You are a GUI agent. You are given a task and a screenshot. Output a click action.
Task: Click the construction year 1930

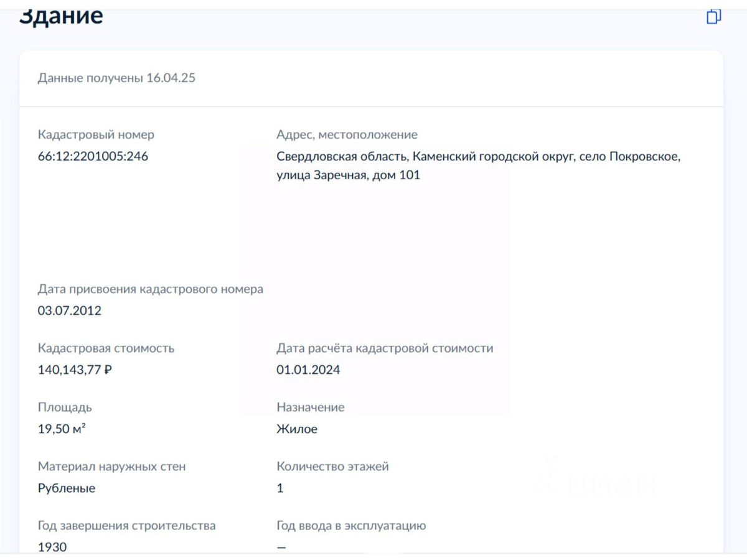click(52, 546)
